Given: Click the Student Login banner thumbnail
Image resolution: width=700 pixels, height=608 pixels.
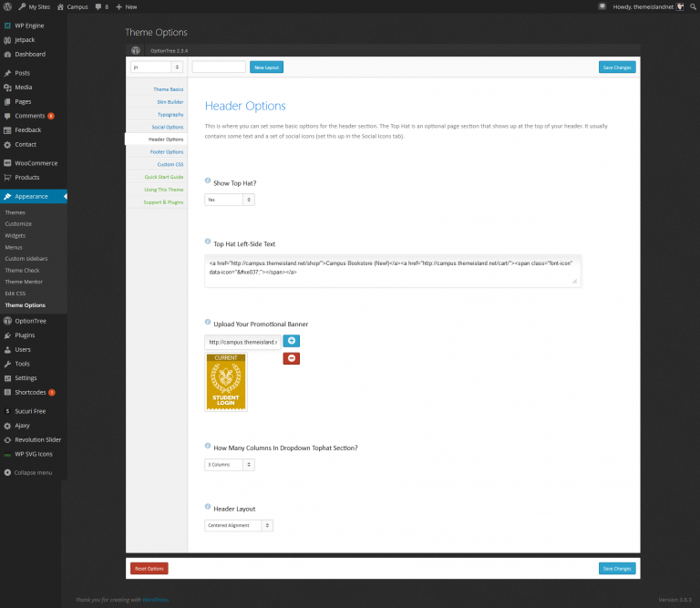Looking at the screenshot, I should (226, 383).
